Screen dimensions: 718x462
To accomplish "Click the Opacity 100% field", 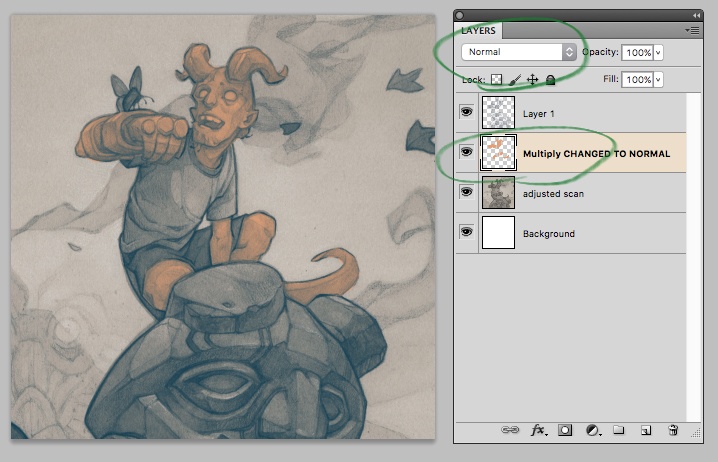I will pyautogui.click(x=637, y=53).
